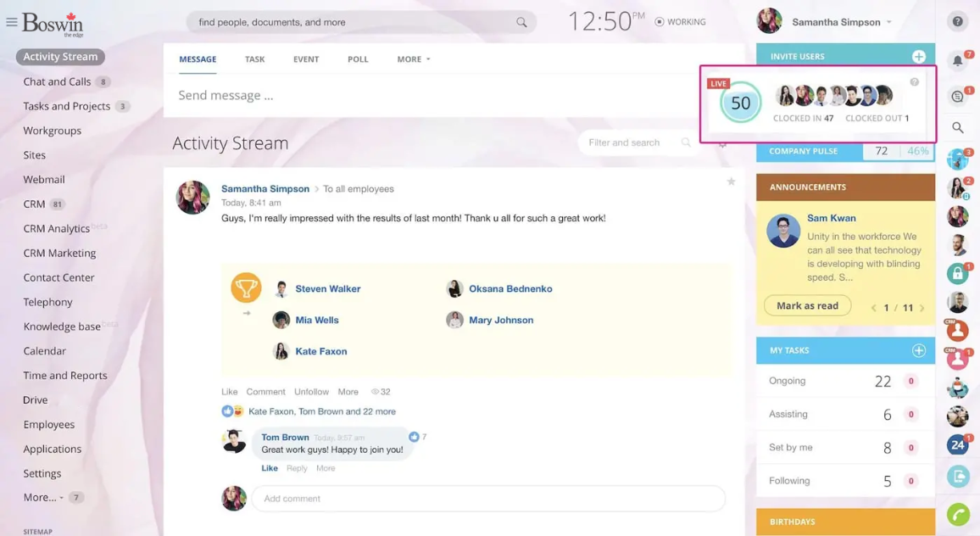Click in the Send message field

tap(432, 95)
